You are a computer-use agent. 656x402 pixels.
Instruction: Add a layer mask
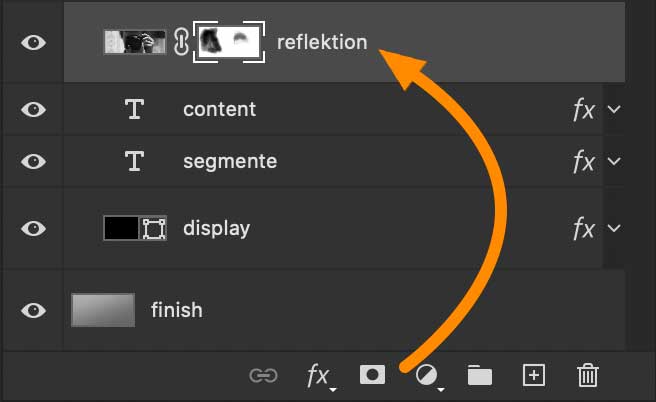(x=373, y=375)
